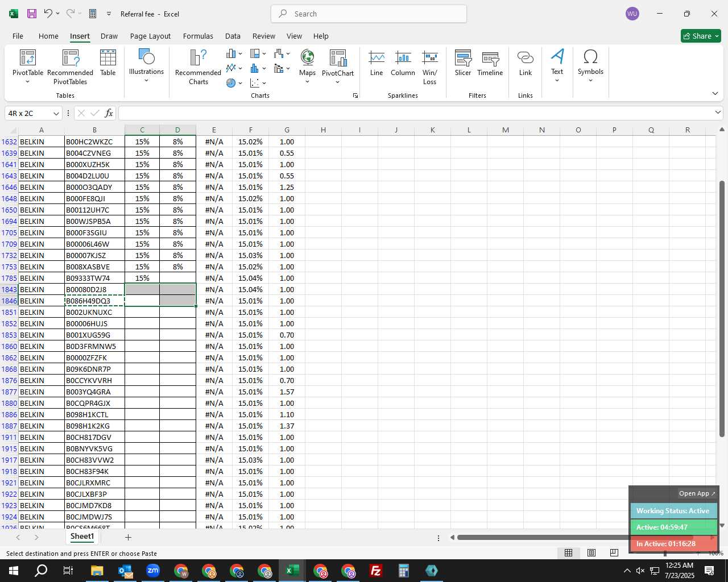This screenshot has width=728, height=582.
Task: Open Outlook from taskbar
Action: pyautogui.click(x=125, y=571)
